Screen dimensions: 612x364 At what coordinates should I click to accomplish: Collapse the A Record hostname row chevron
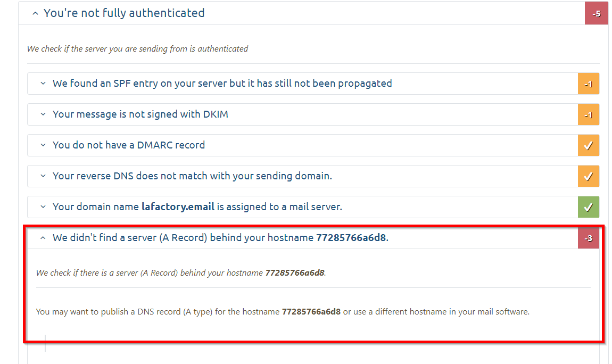click(x=43, y=238)
